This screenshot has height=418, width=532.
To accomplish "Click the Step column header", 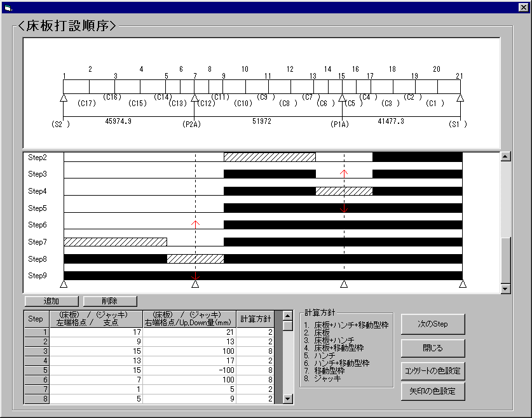I will [37, 319].
